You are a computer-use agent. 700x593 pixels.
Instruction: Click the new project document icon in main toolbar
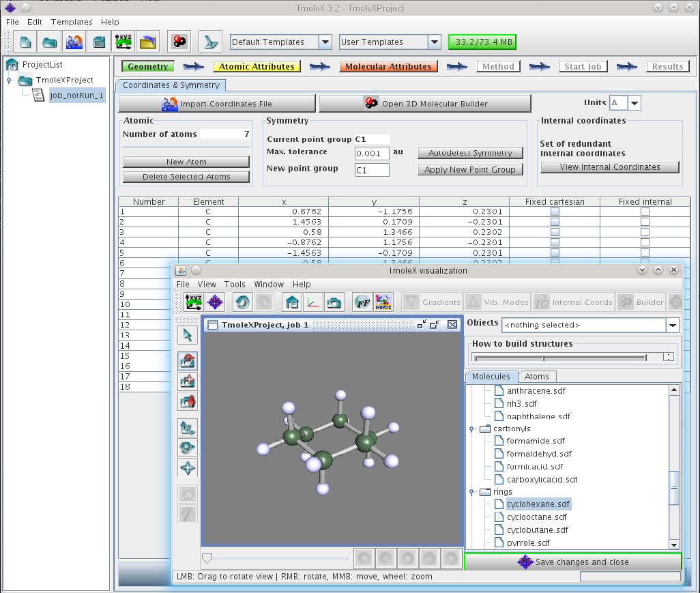[x=25, y=42]
